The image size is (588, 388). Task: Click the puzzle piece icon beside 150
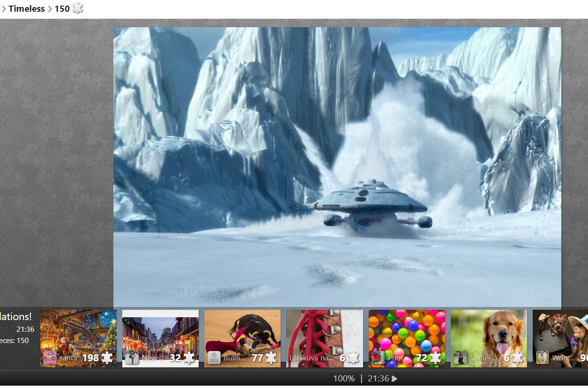(78, 8)
